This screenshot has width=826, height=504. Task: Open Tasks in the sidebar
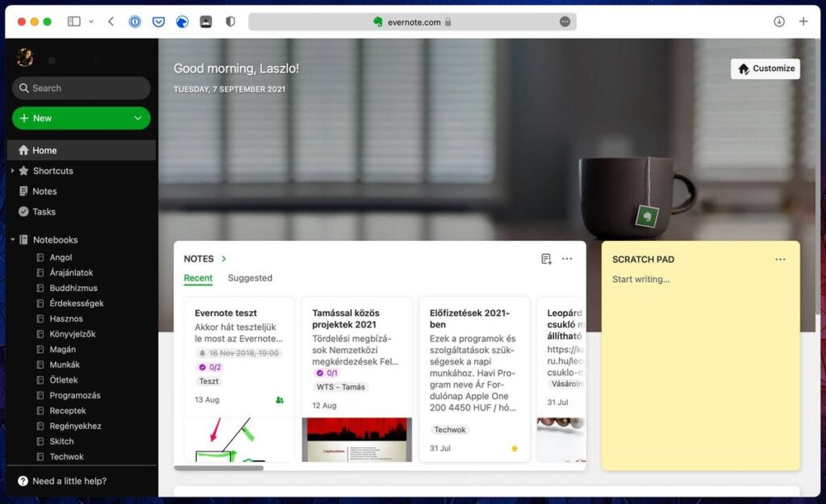(x=44, y=212)
